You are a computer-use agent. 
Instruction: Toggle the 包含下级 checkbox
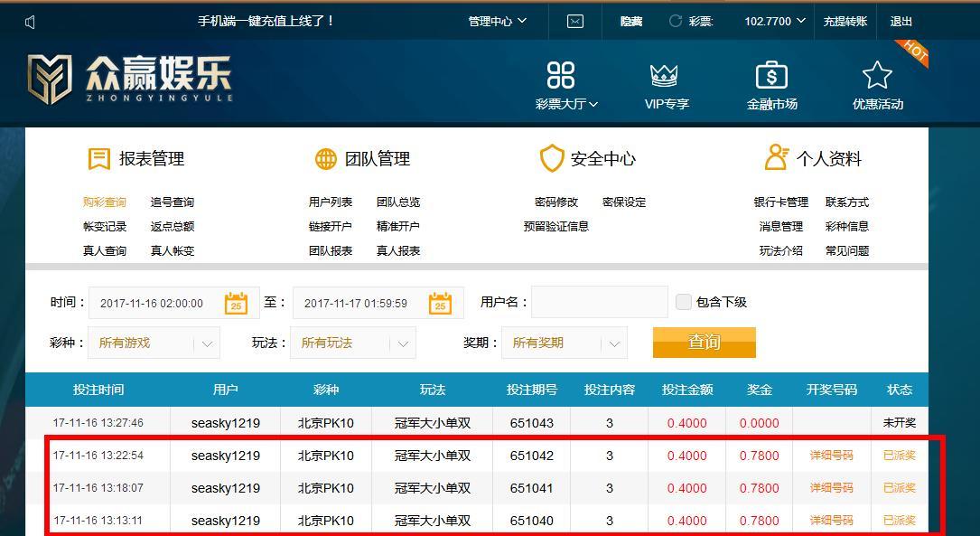(x=683, y=302)
